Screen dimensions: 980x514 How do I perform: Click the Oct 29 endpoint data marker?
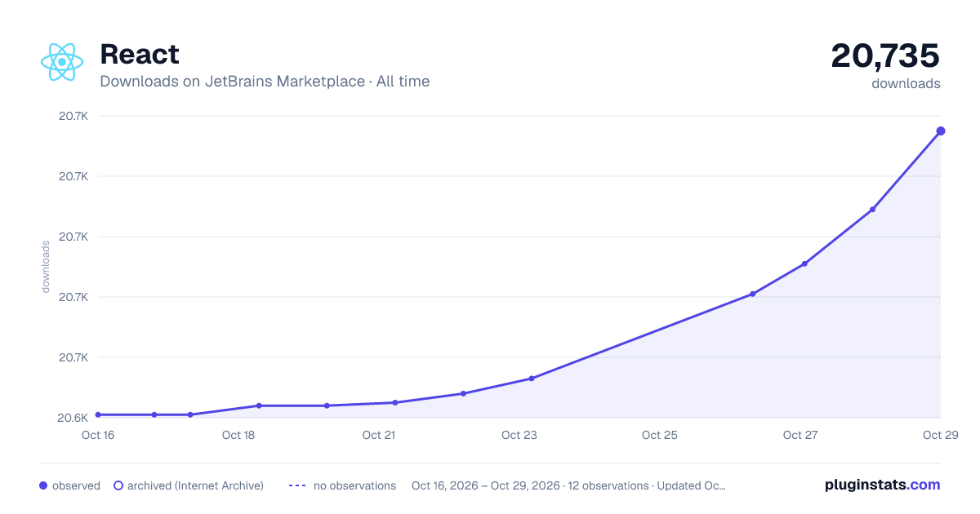(941, 131)
